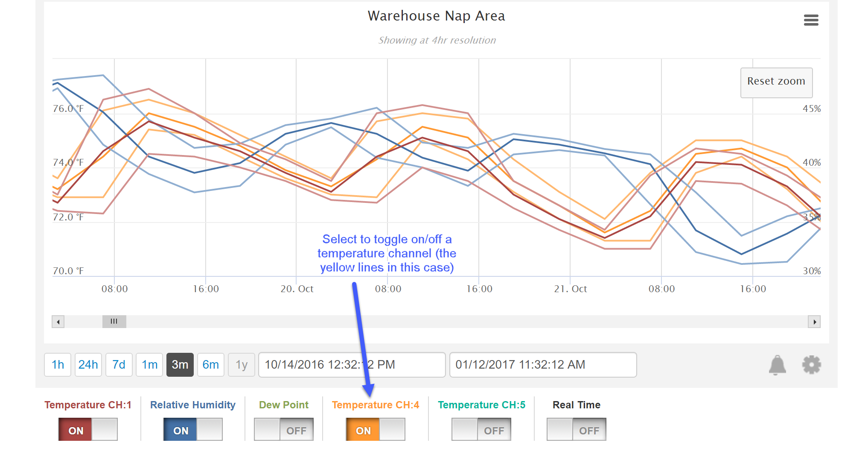Click the 20. Oct axis label
This screenshot has height=469, width=868.
[x=297, y=289]
